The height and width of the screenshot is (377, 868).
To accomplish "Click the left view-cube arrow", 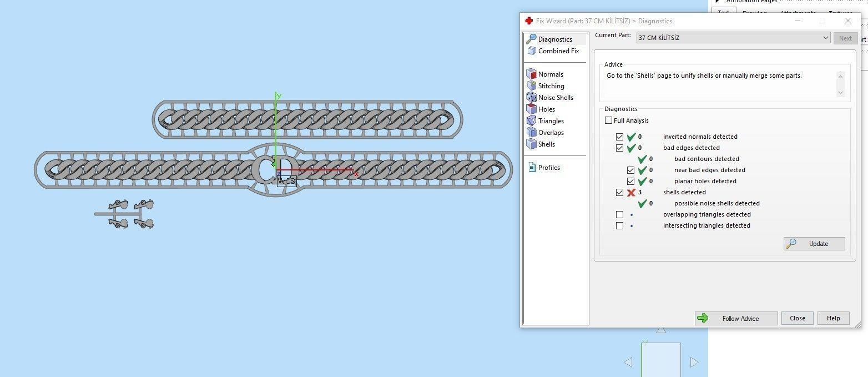I will point(628,363).
